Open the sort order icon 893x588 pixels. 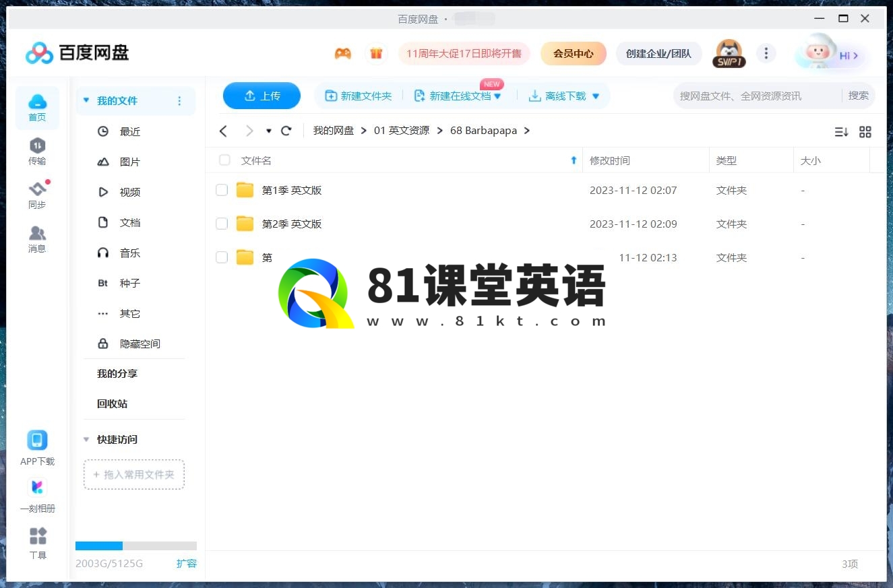pos(841,132)
